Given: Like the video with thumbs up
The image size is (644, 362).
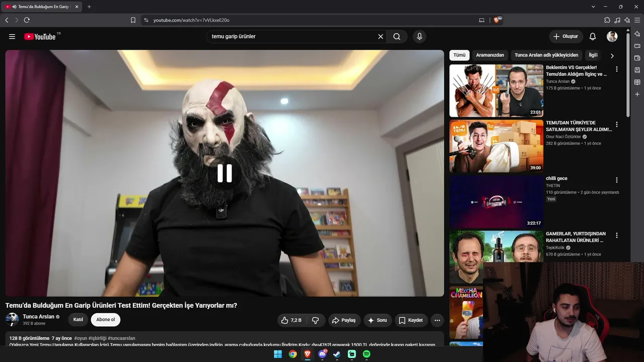Looking at the screenshot, I should point(291,320).
